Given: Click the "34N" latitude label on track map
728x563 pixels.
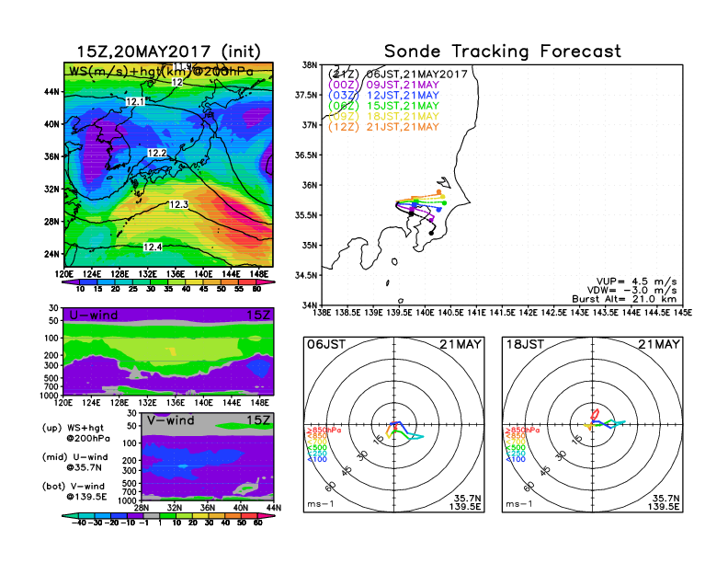Looking at the screenshot, I should pyautogui.click(x=309, y=305).
